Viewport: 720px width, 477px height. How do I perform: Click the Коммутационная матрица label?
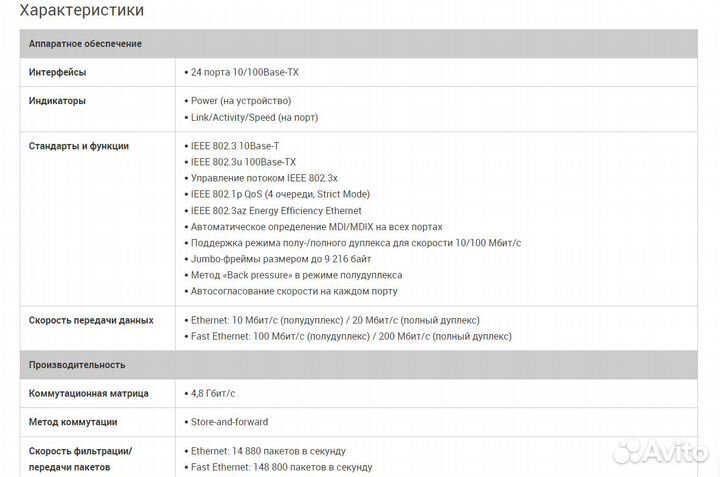coord(89,394)
